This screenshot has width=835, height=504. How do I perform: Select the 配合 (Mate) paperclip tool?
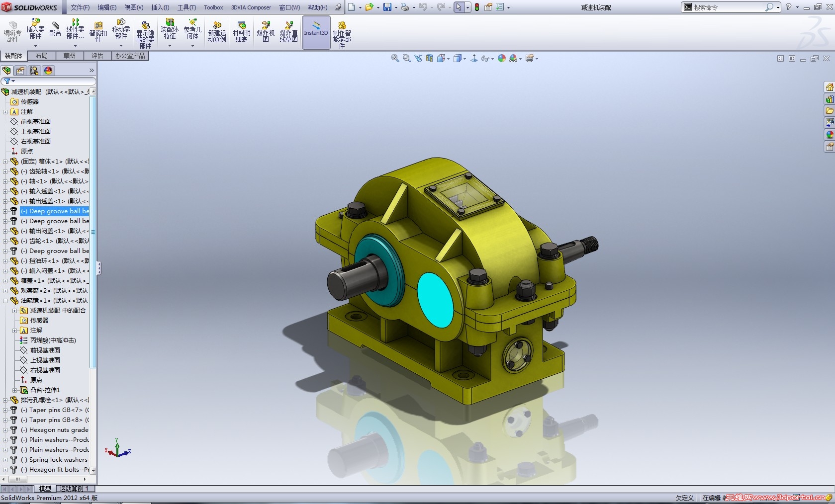(55, 29)
